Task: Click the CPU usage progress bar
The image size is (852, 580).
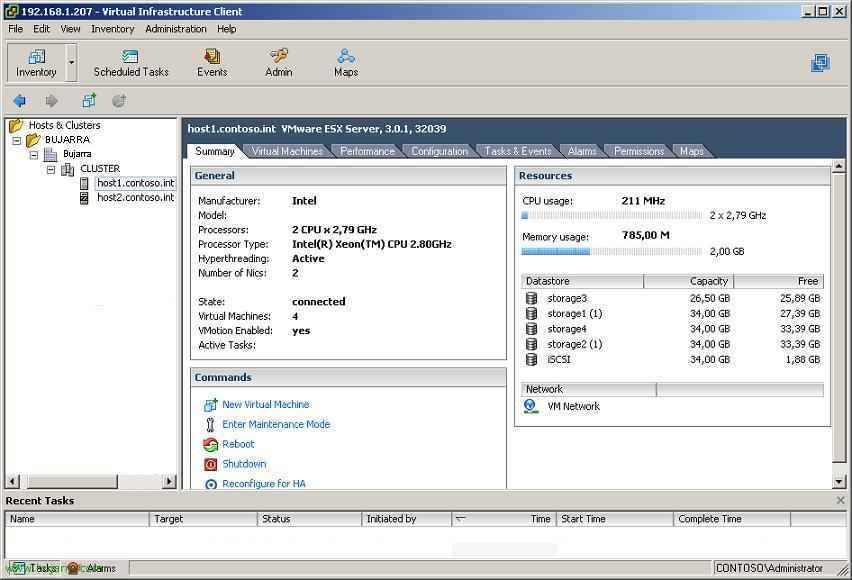Action: pos(612,216)
